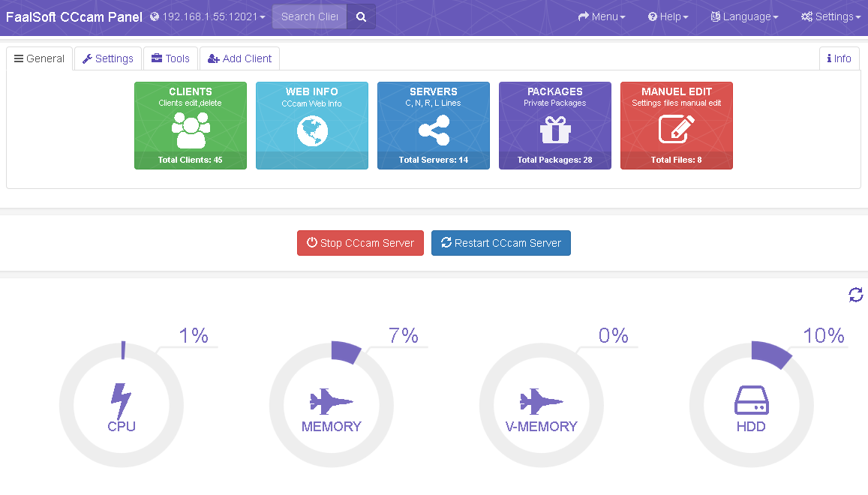Click the PACKAGES tile title
868x495 pixels.
(x=555, y=92)
